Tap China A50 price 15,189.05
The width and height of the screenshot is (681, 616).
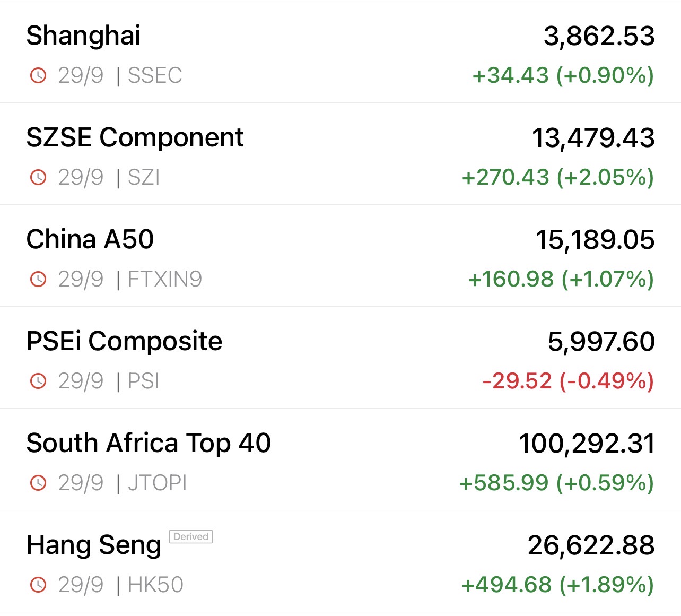point(595,240)
